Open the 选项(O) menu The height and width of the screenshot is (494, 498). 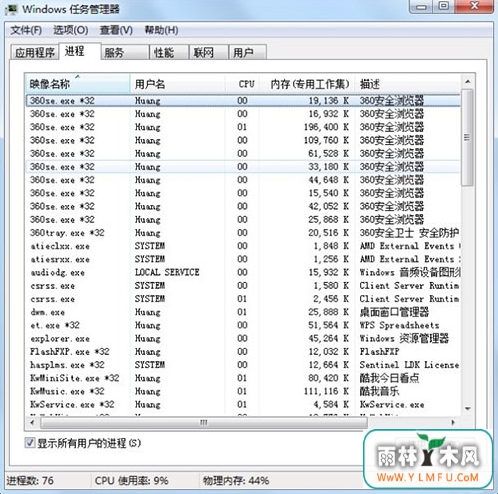click(71, 30)
